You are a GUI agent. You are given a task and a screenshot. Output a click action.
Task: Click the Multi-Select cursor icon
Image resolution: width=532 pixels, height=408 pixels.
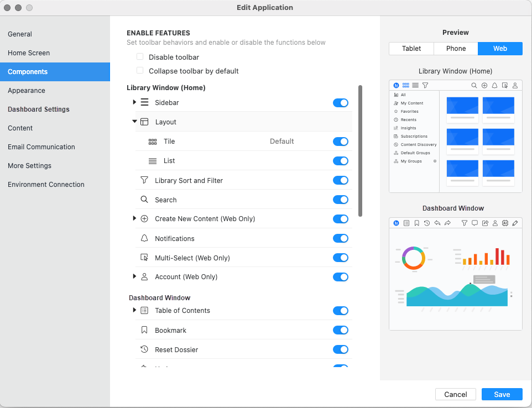coord(144,258)
